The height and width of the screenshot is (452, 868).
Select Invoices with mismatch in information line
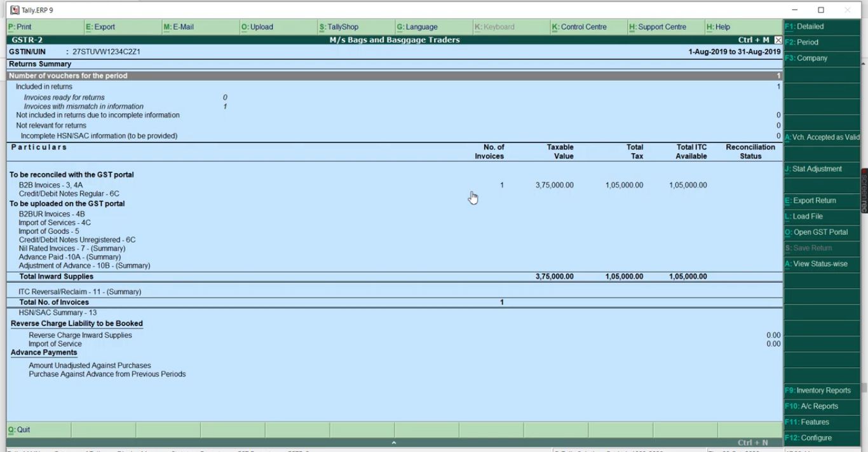83,106
